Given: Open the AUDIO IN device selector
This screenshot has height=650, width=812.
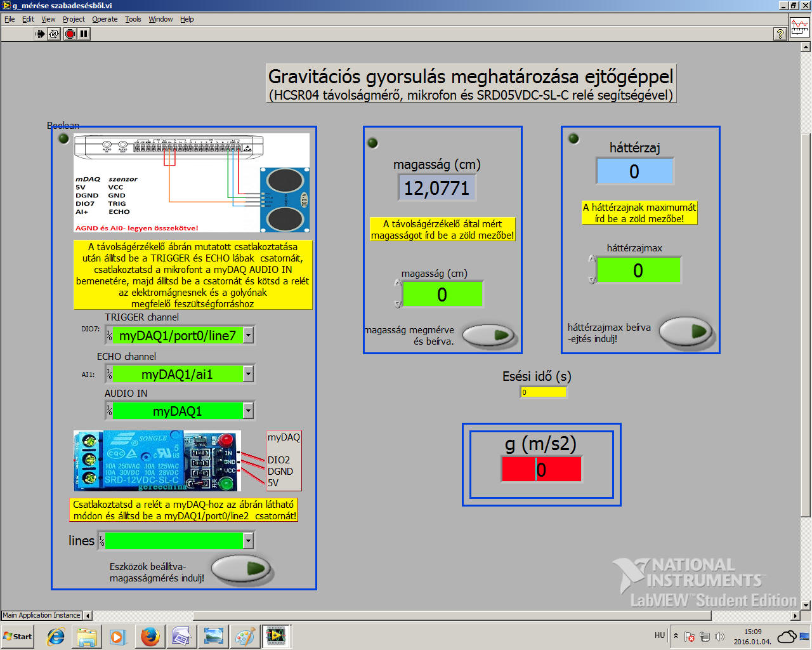Looking at the screenshot, I should (248, 411).
